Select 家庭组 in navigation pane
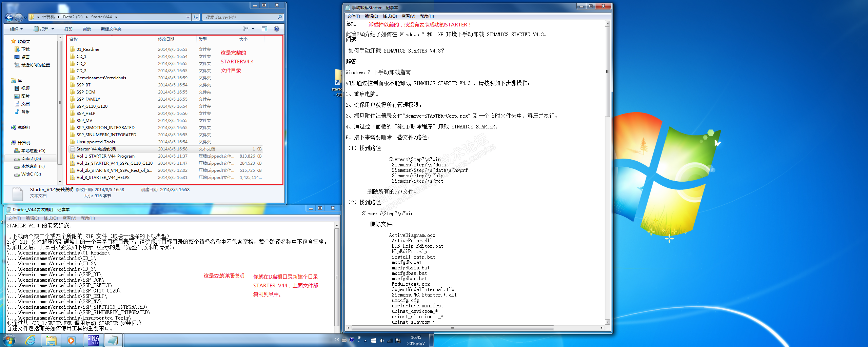The height and width of the screenshot is (347, 868). coord(24,127)
